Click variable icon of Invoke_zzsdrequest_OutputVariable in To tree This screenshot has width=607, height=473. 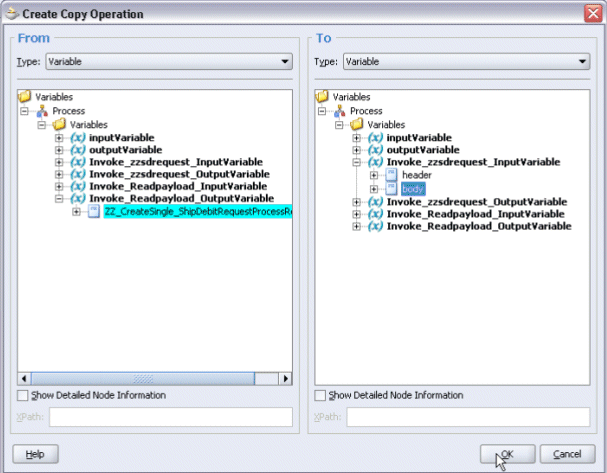coord(375,202)
